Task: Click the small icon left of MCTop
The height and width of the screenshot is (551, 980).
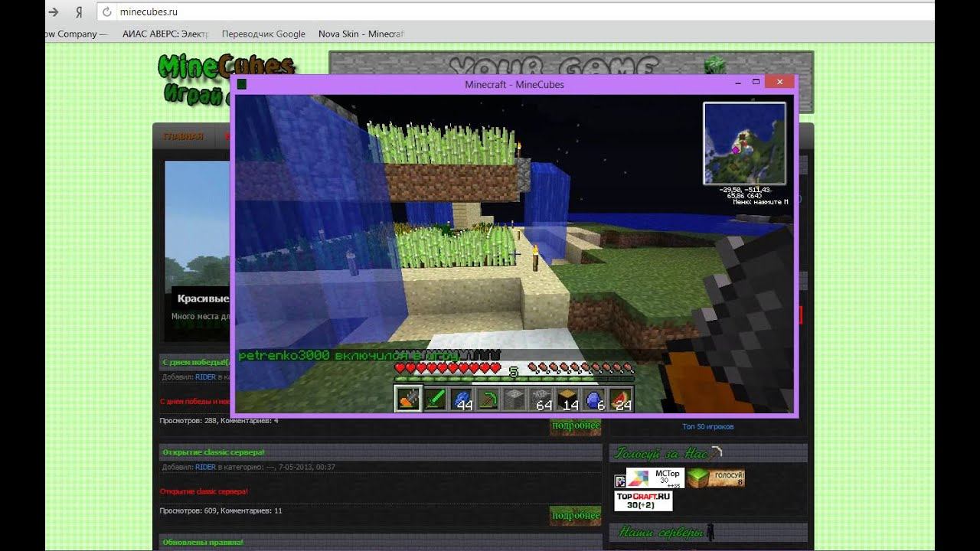Action: [x=620, y=481]
